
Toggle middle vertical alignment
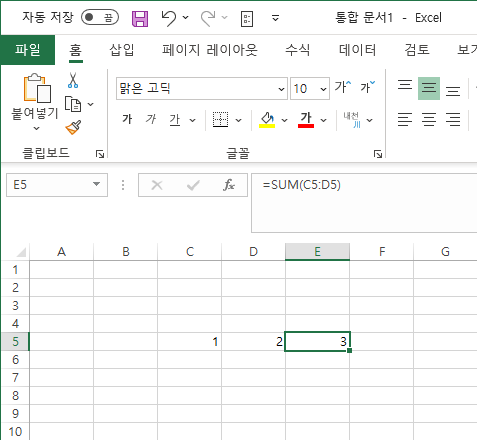tap(429, 88)
